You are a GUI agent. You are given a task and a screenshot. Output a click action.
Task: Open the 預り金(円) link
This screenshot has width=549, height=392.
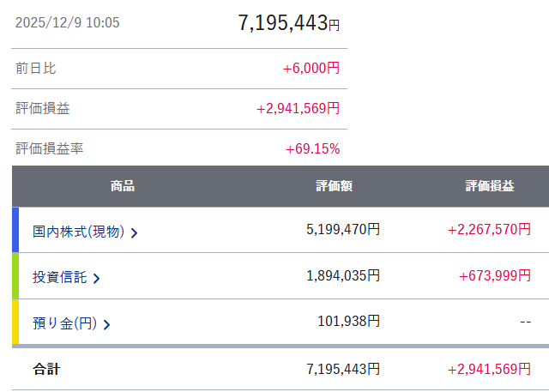point(64,324)
